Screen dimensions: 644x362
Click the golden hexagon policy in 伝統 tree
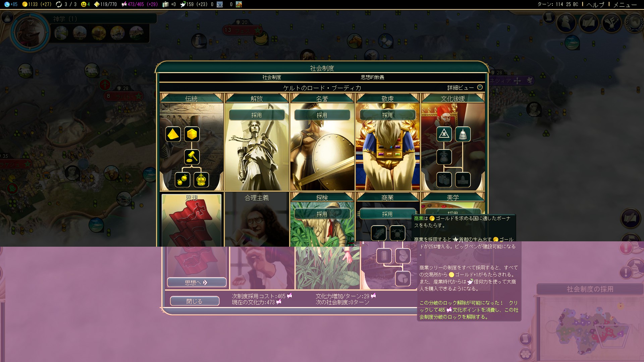[192, 134]
